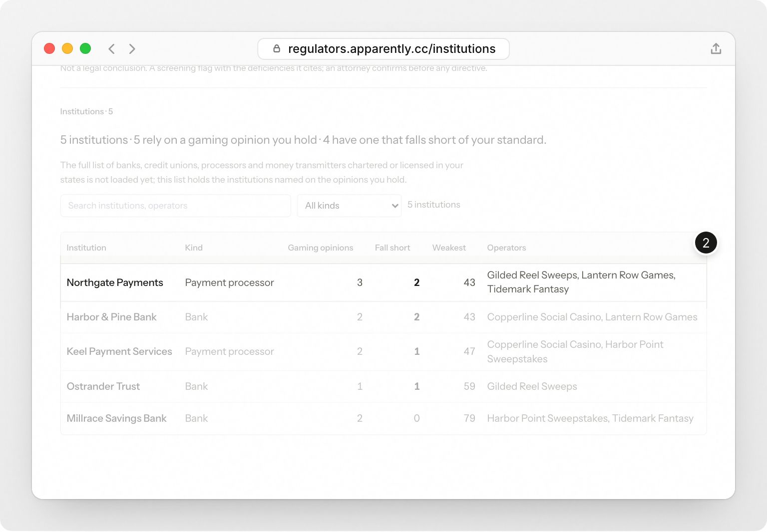Click the green maximize window button
Image resolution: width=767 pixels, height=532 pixels.
[x=85, y=48]
